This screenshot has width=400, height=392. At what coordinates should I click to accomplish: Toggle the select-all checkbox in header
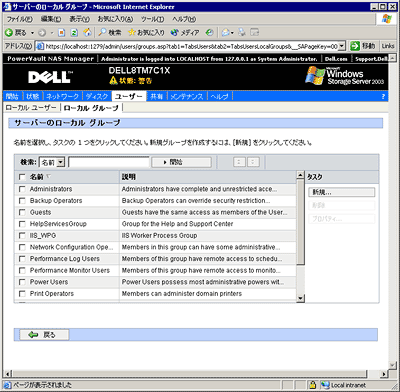(x=22, y=177)
